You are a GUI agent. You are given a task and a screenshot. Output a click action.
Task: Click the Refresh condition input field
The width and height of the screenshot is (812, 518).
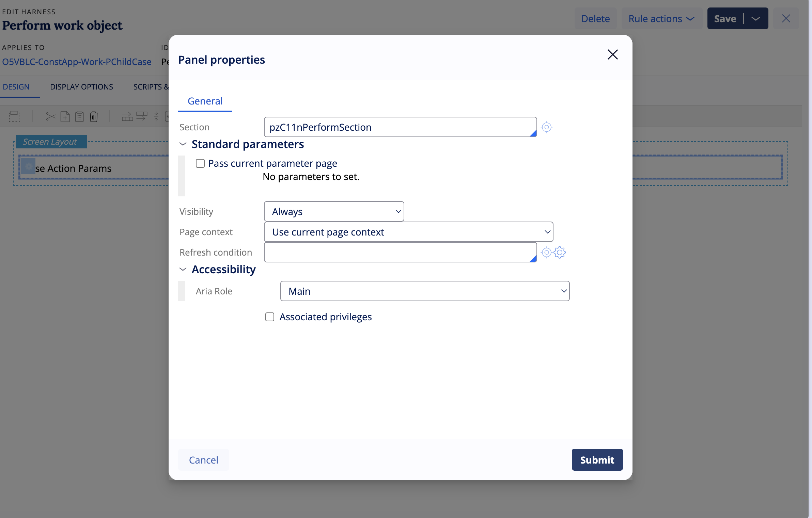pyautogui.click(x=400, y=252)
